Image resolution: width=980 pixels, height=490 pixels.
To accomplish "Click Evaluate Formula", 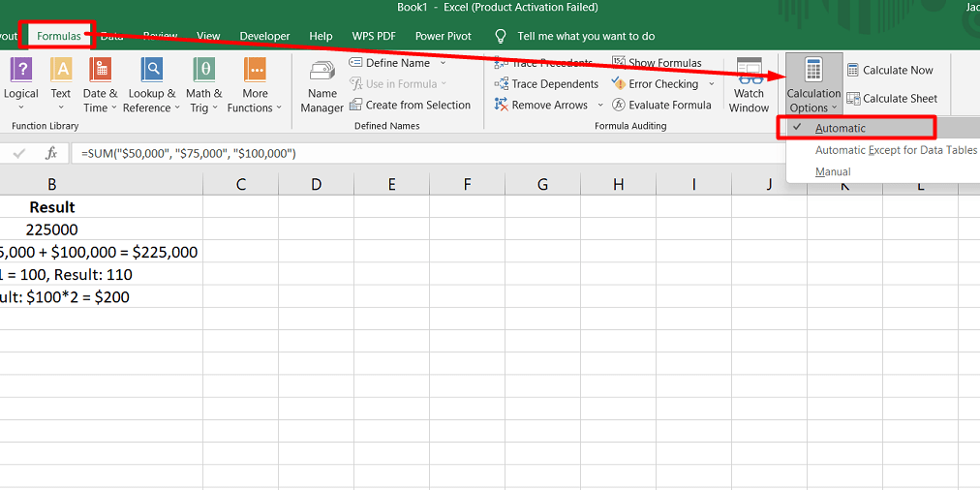I will [x=661, y=106].
